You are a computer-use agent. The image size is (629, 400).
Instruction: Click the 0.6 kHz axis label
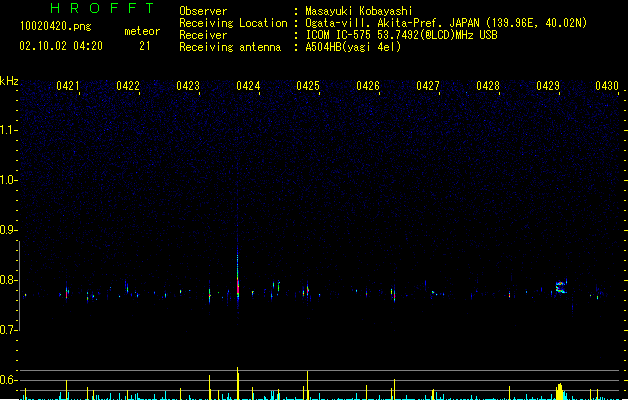[8, 380]
